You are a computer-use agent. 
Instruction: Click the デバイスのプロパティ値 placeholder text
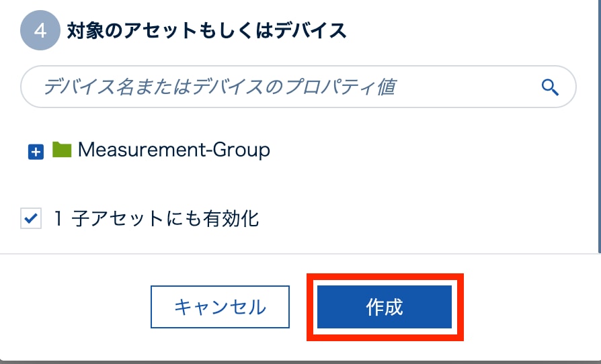(294, 87)
